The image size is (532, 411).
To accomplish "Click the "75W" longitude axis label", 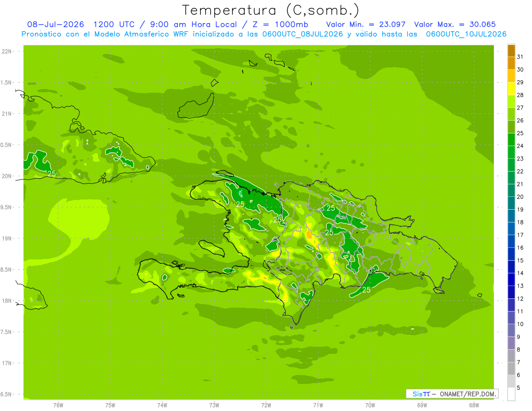I will pyautogui.click(x=110, y=405).
